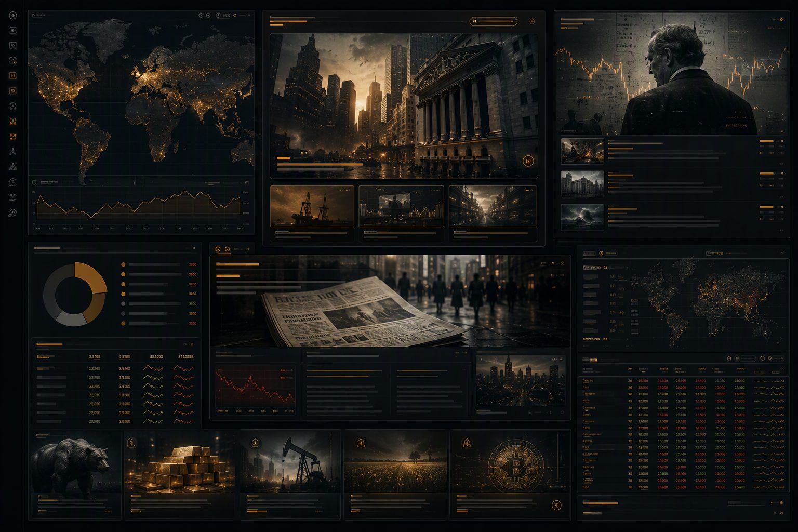This screenshot has width=798, height=532.
Task: Click the light grey segment of the donut chart
Action: click(71, 318)
